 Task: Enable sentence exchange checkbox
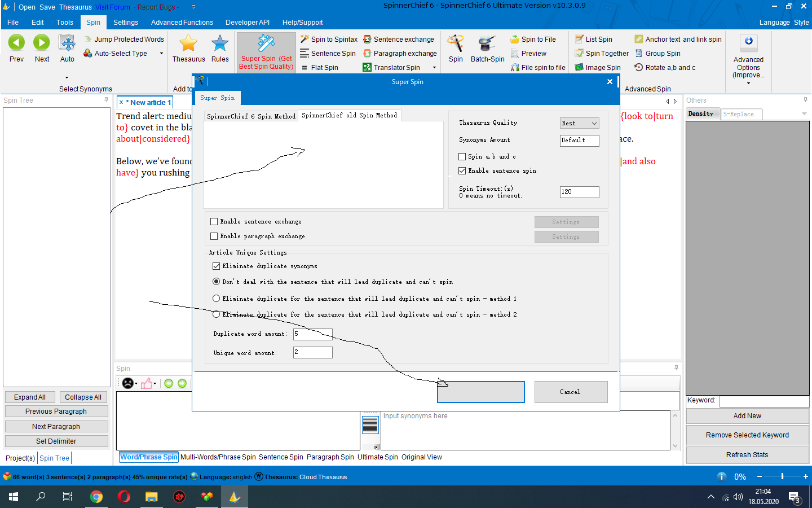tap(214, 222)
